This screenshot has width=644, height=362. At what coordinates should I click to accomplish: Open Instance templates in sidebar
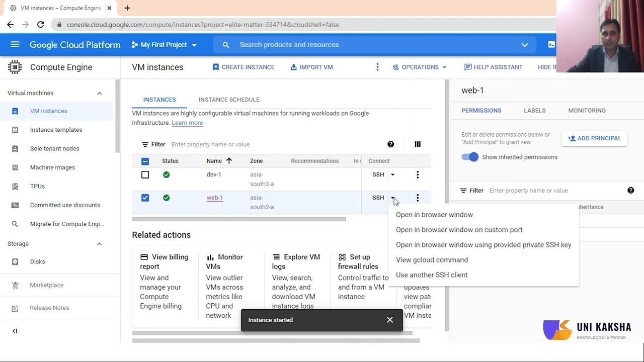click(x=56, y=130)
